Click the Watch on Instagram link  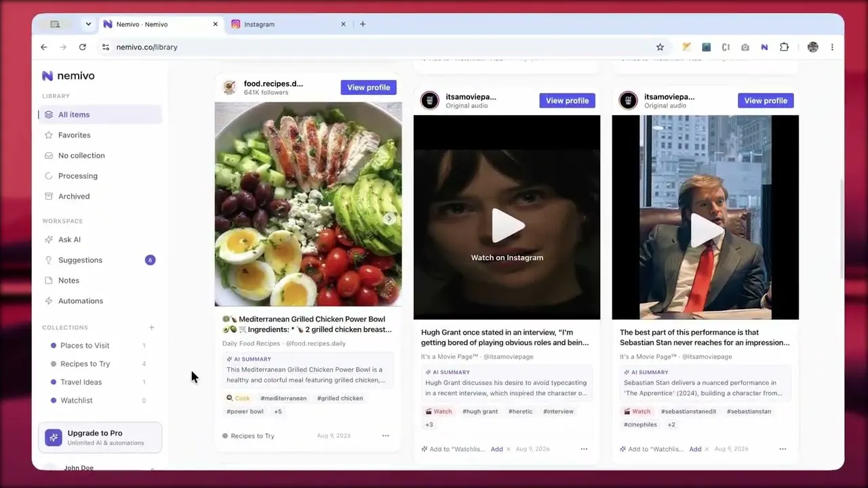pyautogui.click(x=507, y=258)
